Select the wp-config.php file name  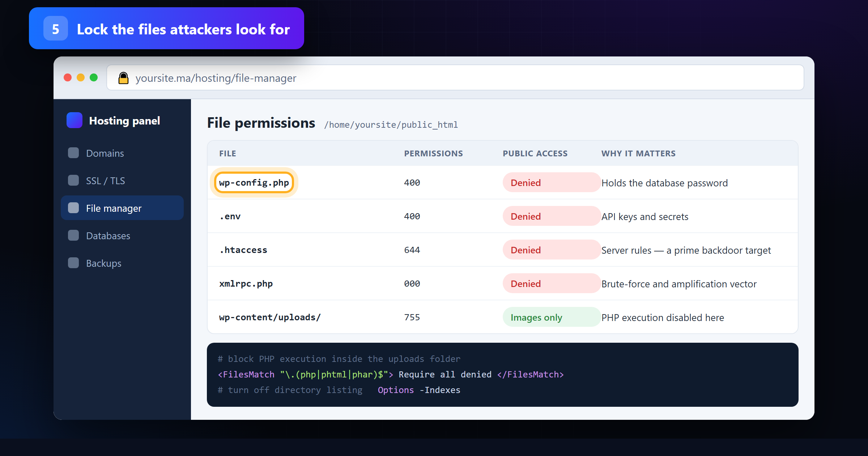click(254, 182)
